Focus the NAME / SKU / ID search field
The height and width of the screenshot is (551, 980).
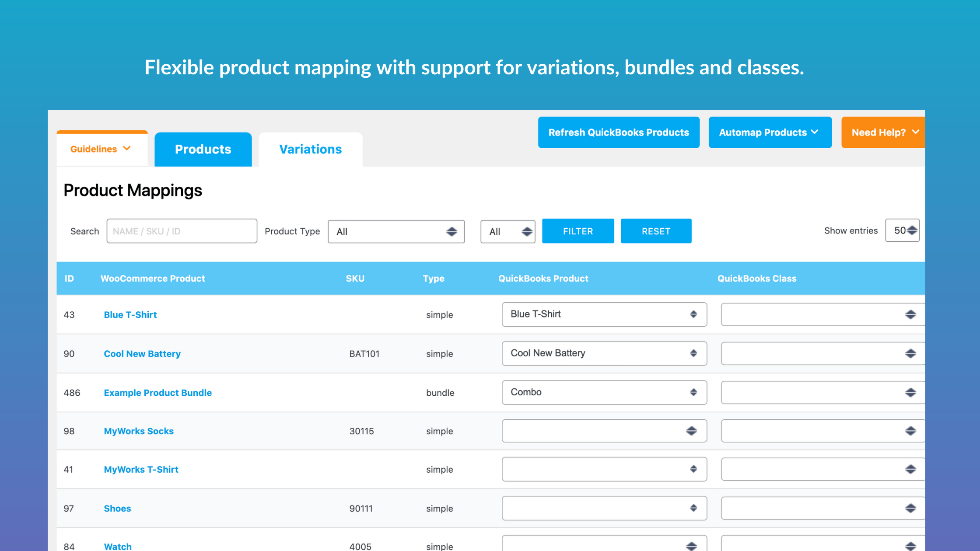[182, 231]
